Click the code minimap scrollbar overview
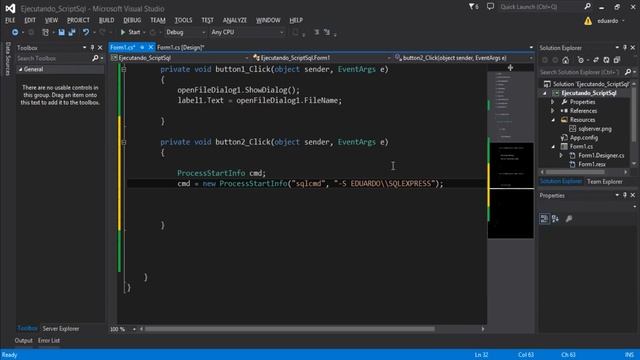This screenshot has width=640, height=360. pyautogui.click(x=511, y=155)
